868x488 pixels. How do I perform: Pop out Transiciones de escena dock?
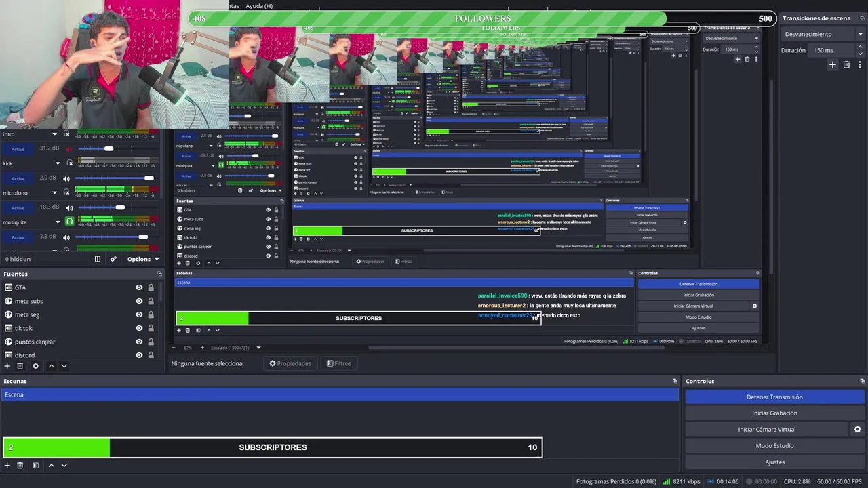click(x=862, y=18)
